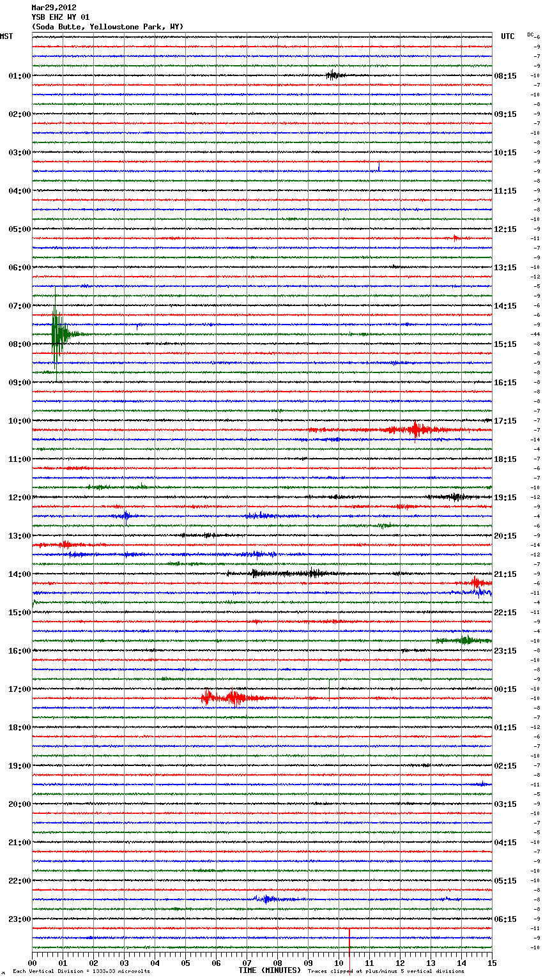543x980 pixels.
Task: Click minute tick label 15 on time axis
Action: tap(492, 963)
